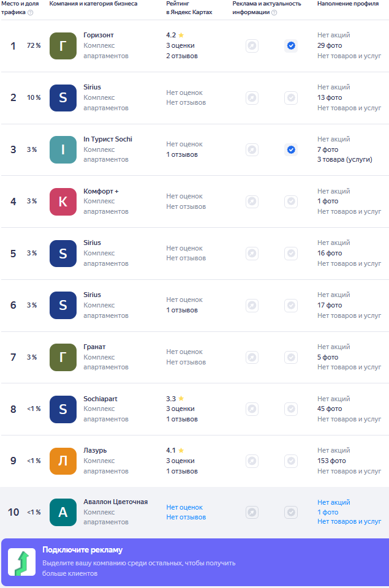This screenshot has width=389, height=588.
Task: Click the green arrow ad banner icon
Action: pyautogui.click(x=22, y=562)
